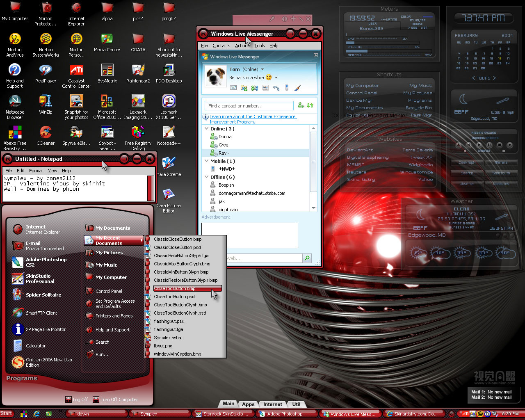Launch SkinStudio Professional from Start menu
525x420 pixels.
click(34, 278)
